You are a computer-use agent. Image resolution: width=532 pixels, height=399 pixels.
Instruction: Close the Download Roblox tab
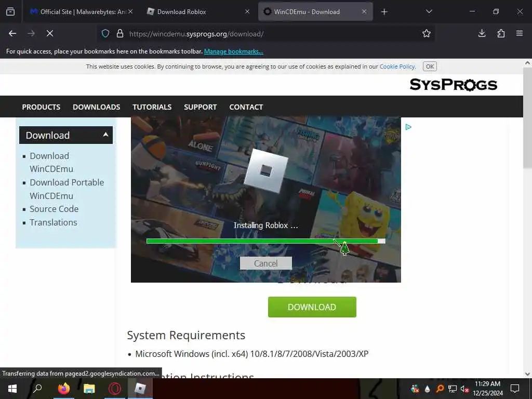point(247,11)
